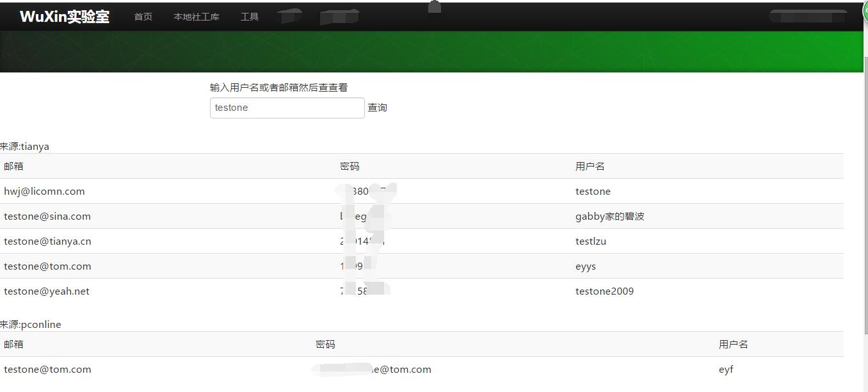This screenshot has width=868, height=392.
Task: Select the 工具 navigation item
Action: point(250,17)
